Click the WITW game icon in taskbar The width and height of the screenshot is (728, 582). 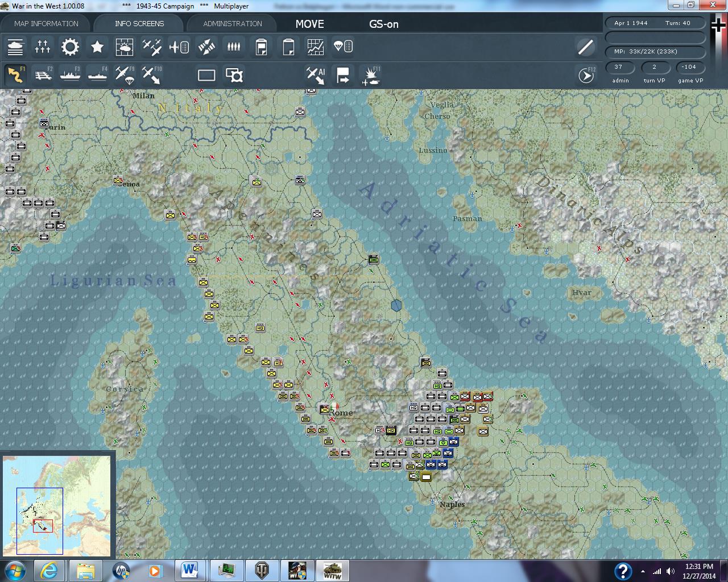[332, 571]
